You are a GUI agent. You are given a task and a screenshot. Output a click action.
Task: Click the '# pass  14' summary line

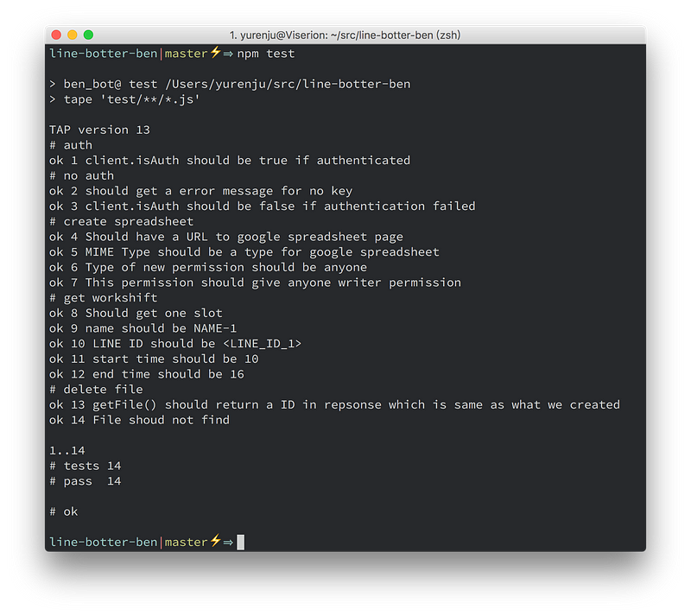(85, 481)
